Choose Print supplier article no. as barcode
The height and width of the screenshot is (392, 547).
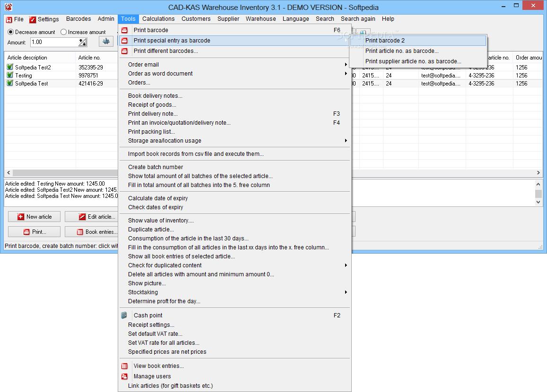pos(418,61)
